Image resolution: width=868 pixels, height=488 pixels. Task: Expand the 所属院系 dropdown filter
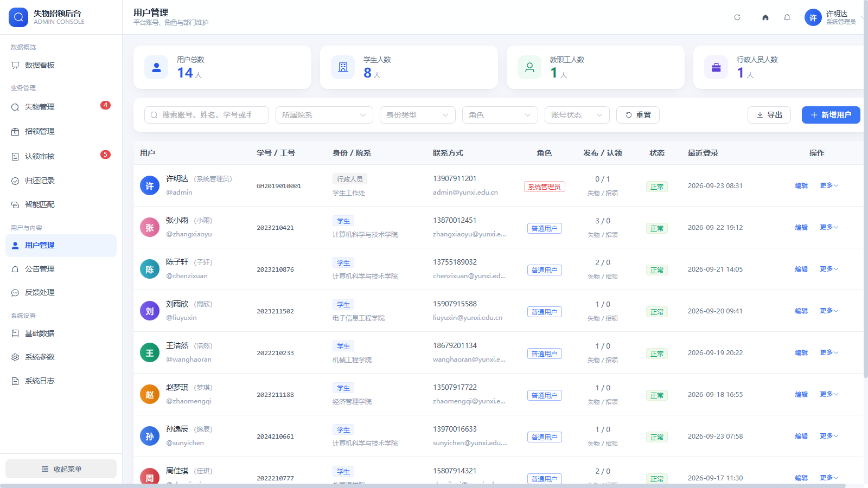click(x=324, y=115)
